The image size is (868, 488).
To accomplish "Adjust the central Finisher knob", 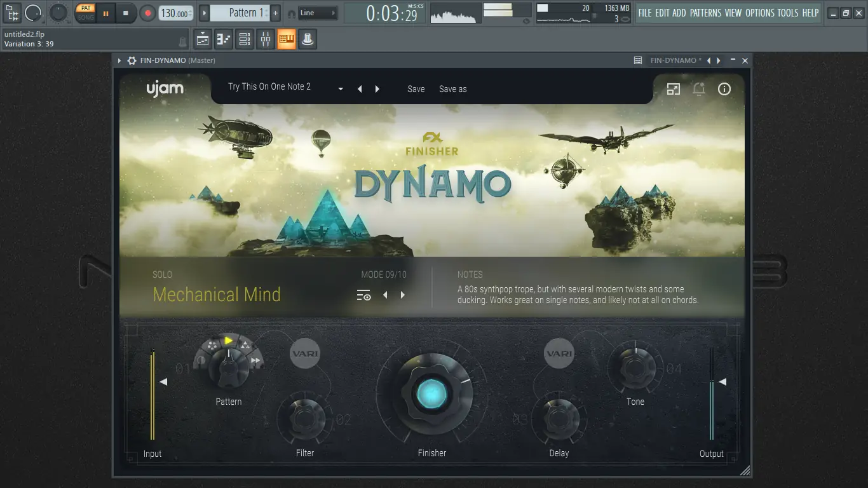I will tap(432, 394).
